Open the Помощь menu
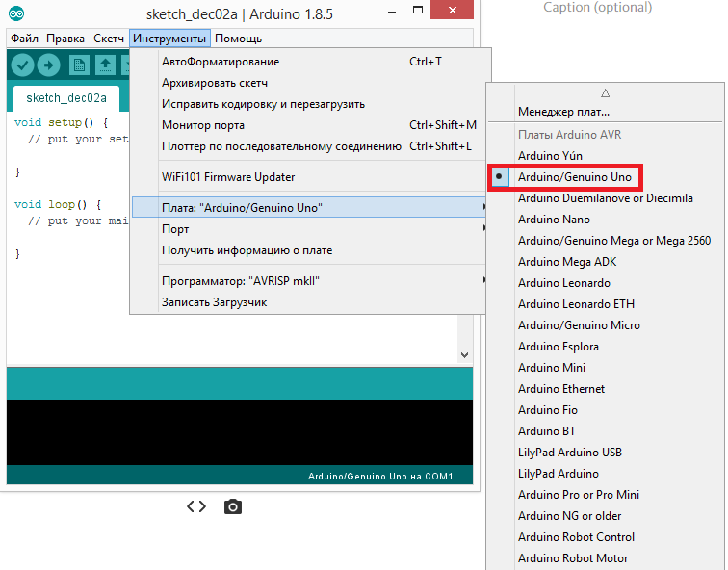The height and width of the screenshot is (570, 728). (238, 39)
